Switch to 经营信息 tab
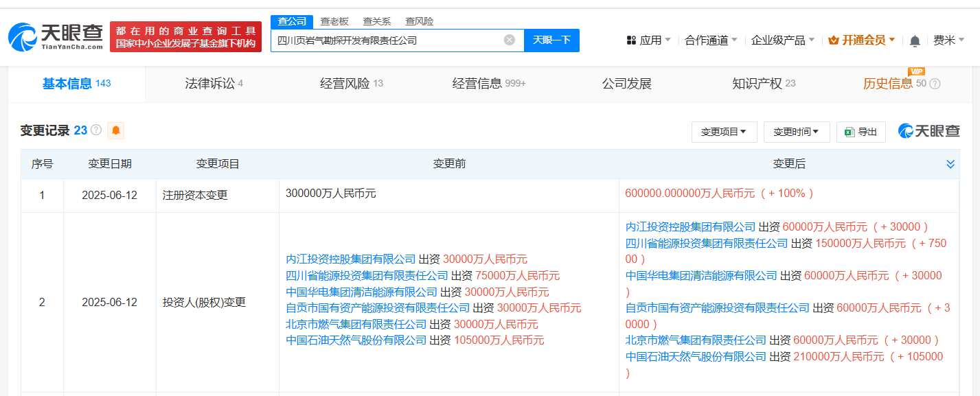Screen dimensions: 980x396 (489, 84)
